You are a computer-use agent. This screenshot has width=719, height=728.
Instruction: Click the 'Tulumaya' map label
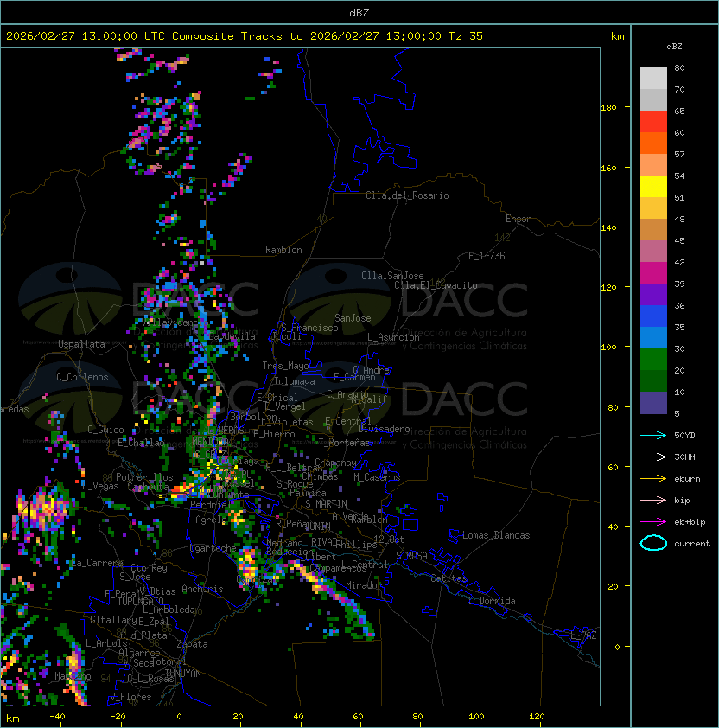295,381
